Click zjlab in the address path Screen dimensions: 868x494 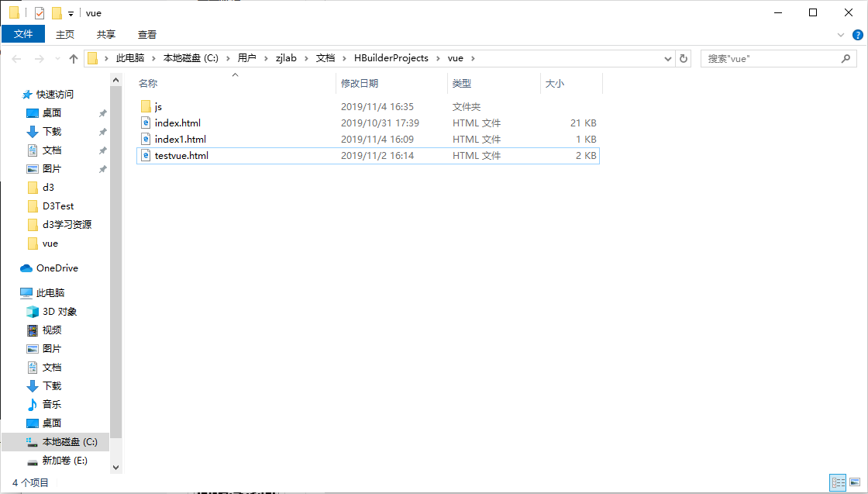[x=286, y=58]
